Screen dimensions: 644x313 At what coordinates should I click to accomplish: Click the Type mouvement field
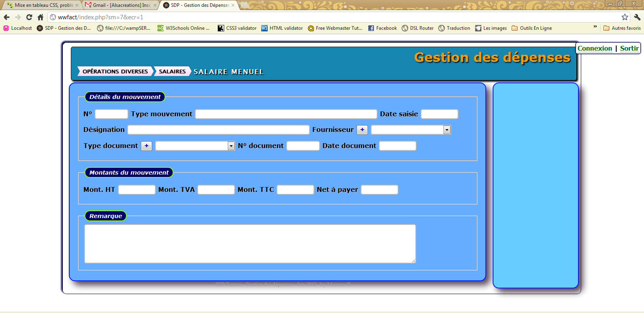point(286,114)
